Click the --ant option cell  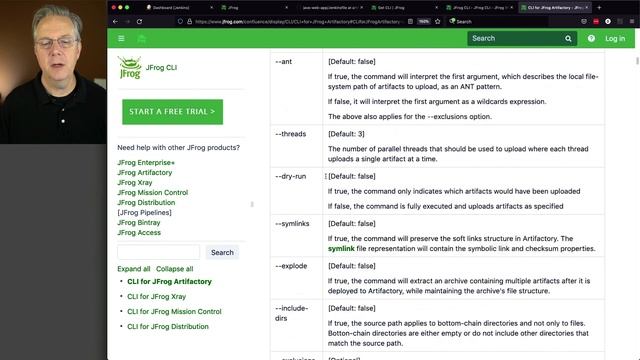(x=296, y=89)
